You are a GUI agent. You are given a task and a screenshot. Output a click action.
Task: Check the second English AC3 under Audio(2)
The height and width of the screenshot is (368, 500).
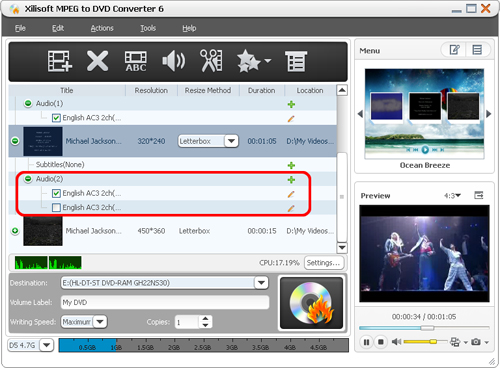click(x=56, y=208)
